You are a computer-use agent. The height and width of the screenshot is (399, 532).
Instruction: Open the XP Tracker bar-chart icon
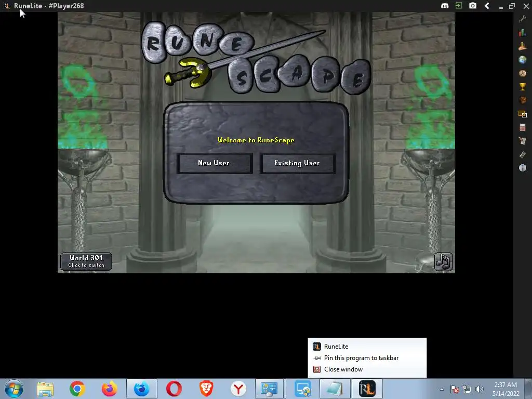pos(523,33)
